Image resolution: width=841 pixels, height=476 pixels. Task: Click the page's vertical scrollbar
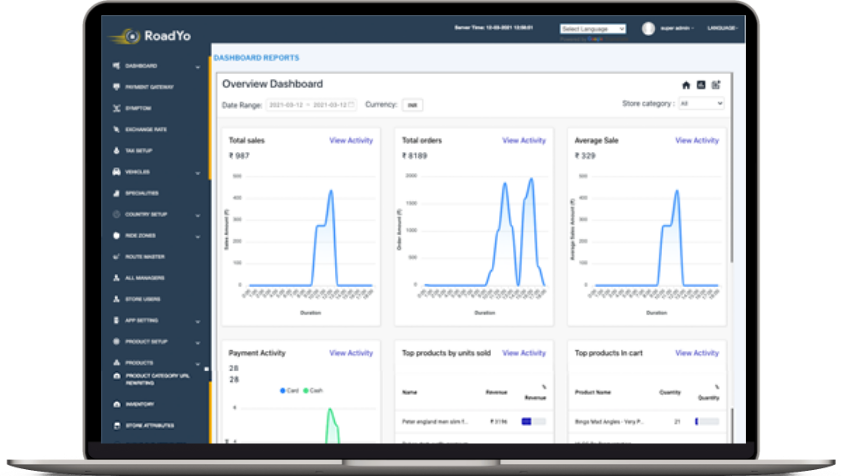(x=732, y=167)
